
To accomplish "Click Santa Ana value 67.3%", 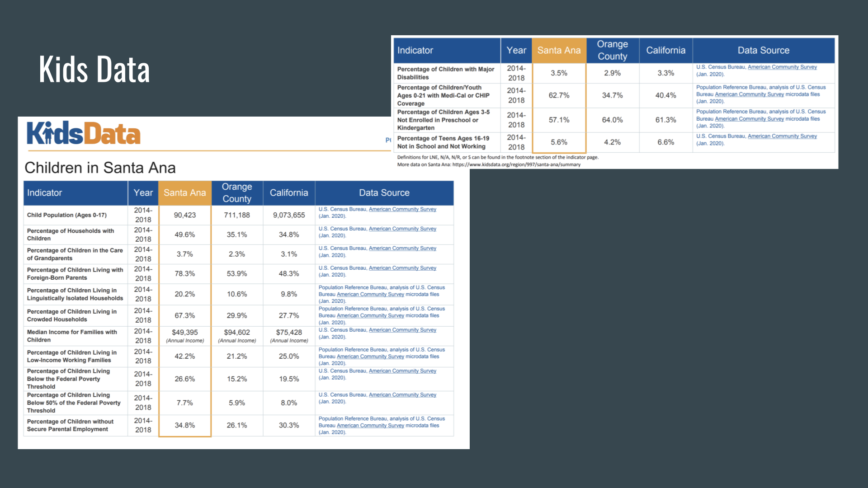I will click(x=185, y=315).
